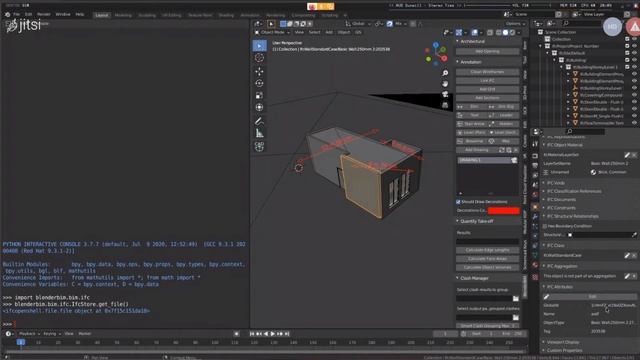Exclude IfcProject collection via its checkbox
The width and height of the screenshot is (640, 360).
tap(627, 46)
